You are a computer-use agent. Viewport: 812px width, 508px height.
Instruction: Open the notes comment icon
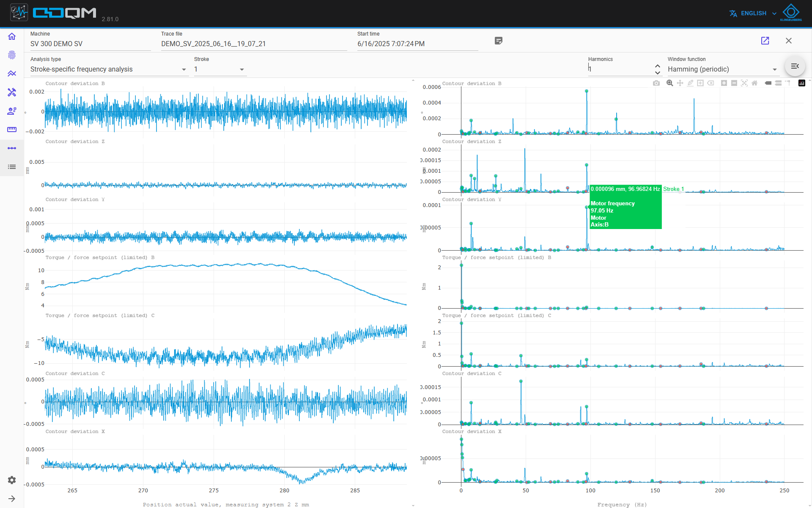pos(499,41)
